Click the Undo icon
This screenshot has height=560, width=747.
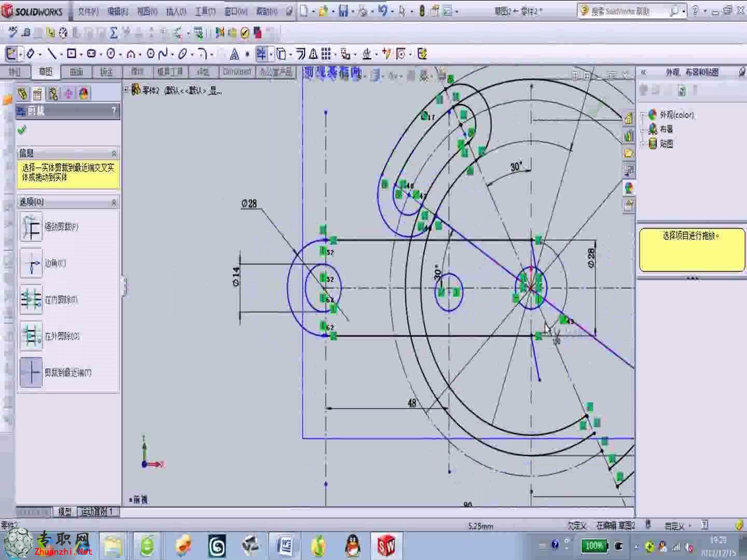coord(382,10)
